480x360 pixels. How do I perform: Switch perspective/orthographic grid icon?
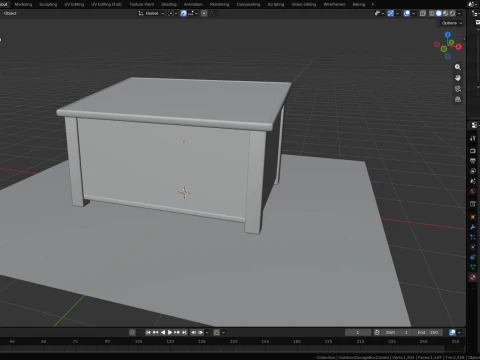[458, 99]
